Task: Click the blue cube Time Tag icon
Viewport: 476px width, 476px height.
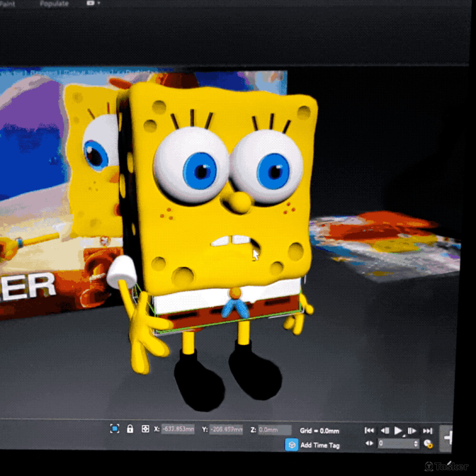Action: coord(291,445)
